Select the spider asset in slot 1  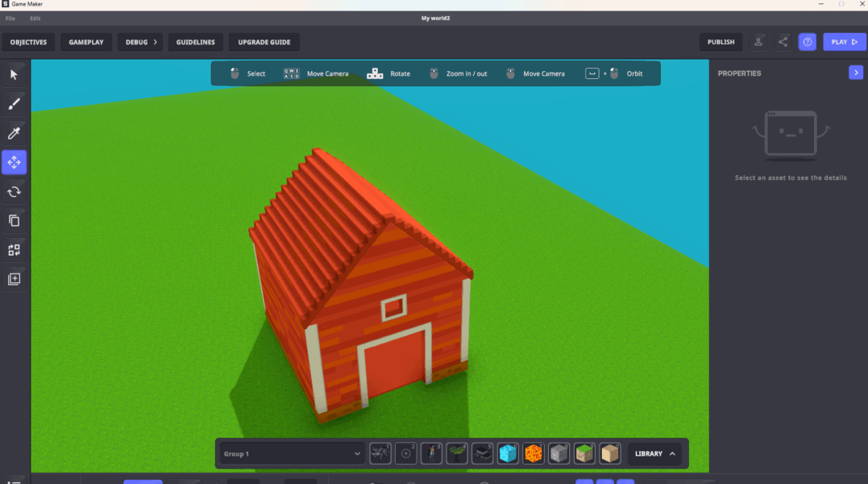380,453
